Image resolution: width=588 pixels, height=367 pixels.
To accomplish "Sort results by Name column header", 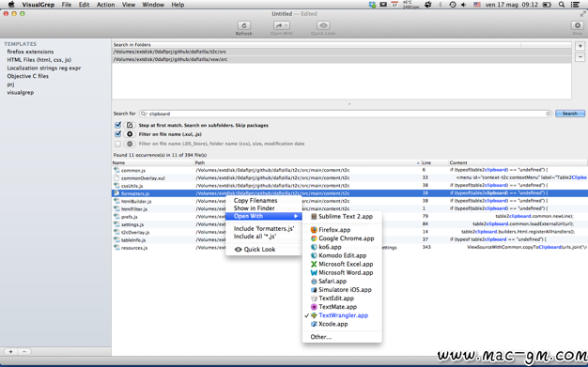I will [x=153, y=162].
